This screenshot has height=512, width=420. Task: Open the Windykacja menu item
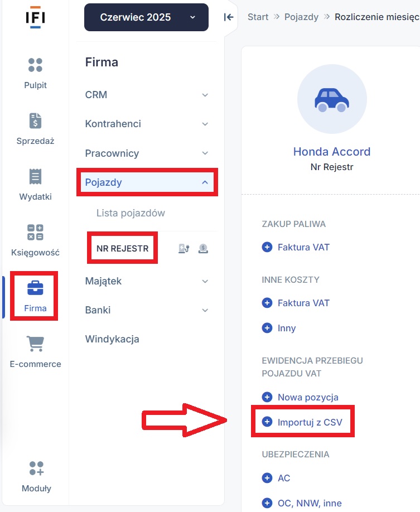click(112, 339)
